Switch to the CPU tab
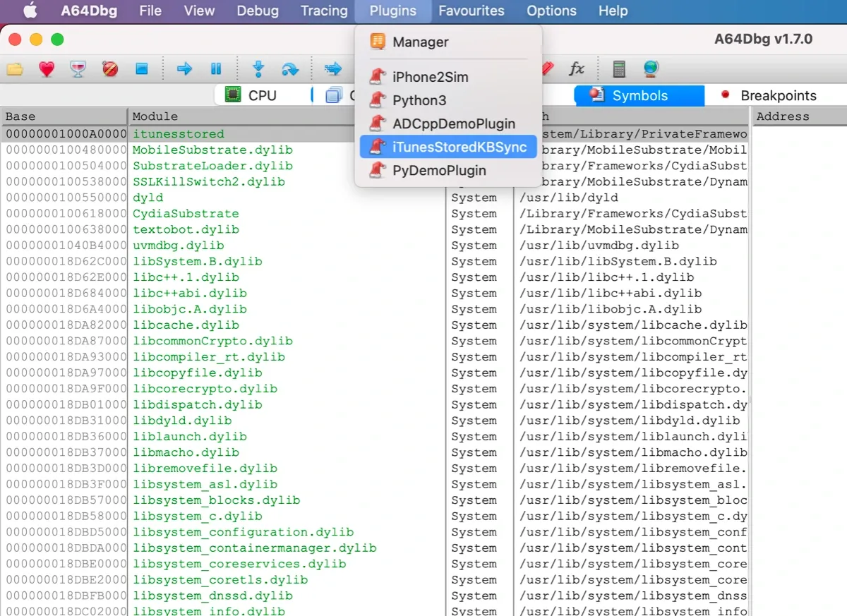The image size is (847, 616). [261, 95]
